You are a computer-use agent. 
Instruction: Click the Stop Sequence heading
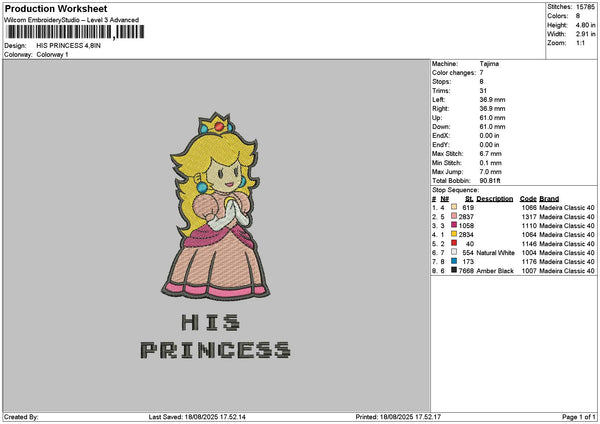coord(455,190)
